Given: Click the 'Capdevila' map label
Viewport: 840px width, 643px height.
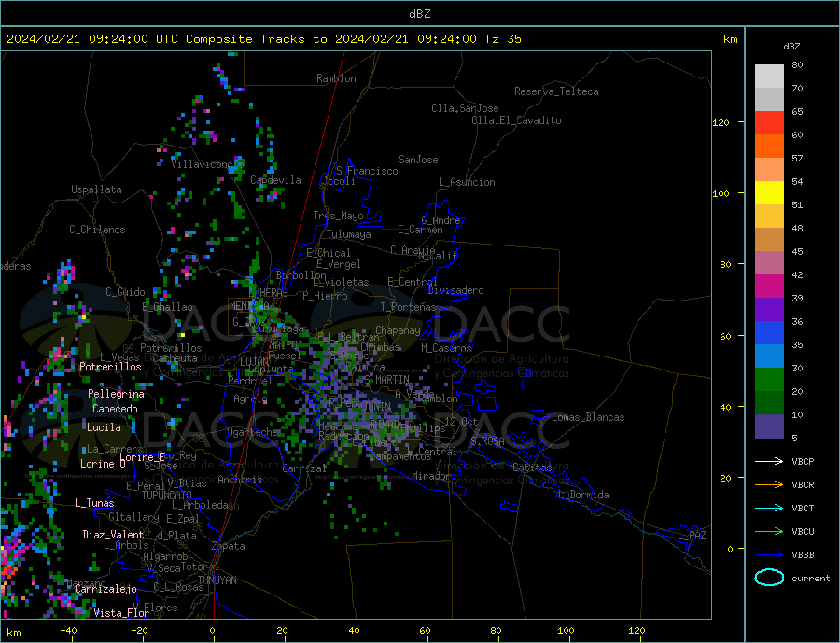Looking at the screenshot, I should (x=275, y=180).
